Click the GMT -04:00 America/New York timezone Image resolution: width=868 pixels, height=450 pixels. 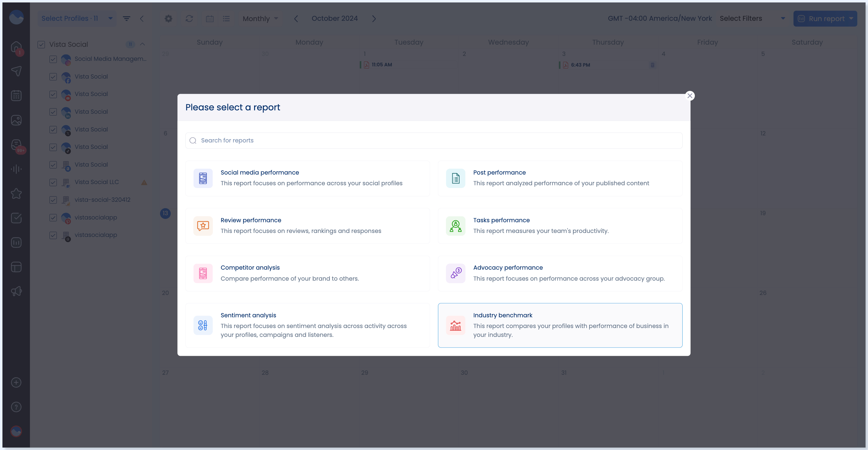[659, 19]
